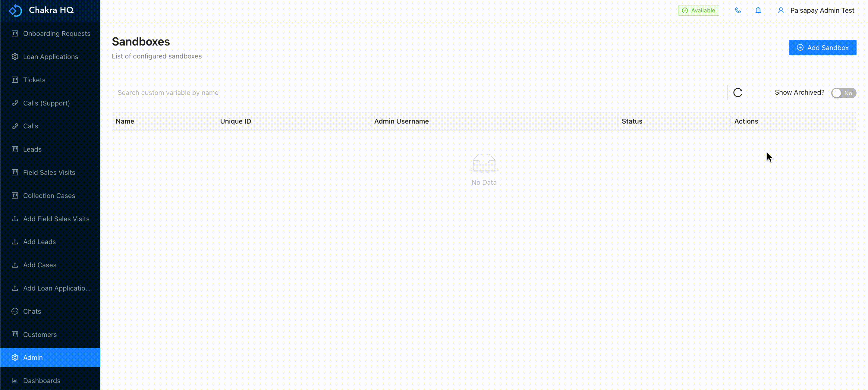The height and width of the screenshot is (390, 868).
Task: Open the Available status dropdown
Action: tap(698, 11)
